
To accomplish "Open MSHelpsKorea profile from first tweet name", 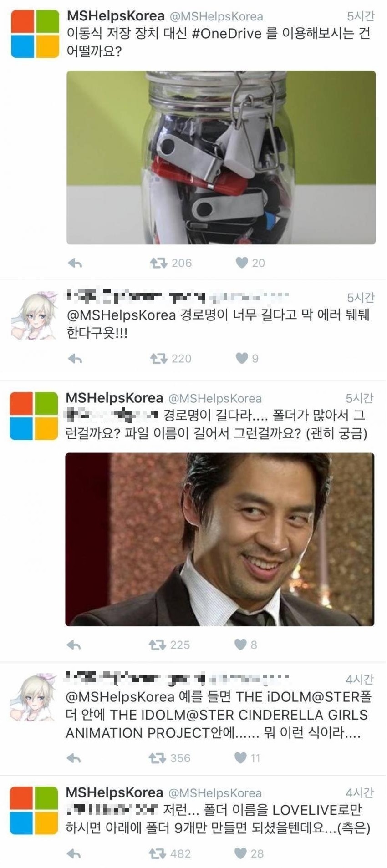I will click(116, 16).
